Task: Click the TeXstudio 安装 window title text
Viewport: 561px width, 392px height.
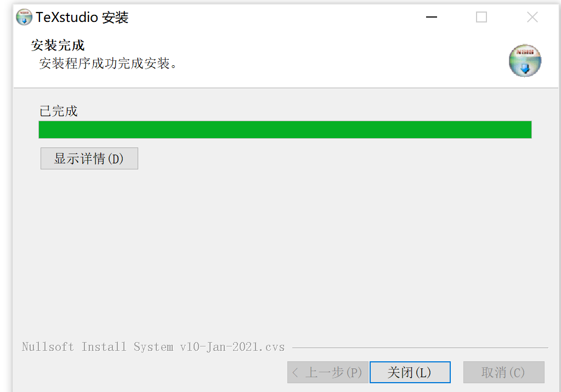Action: 82,17
